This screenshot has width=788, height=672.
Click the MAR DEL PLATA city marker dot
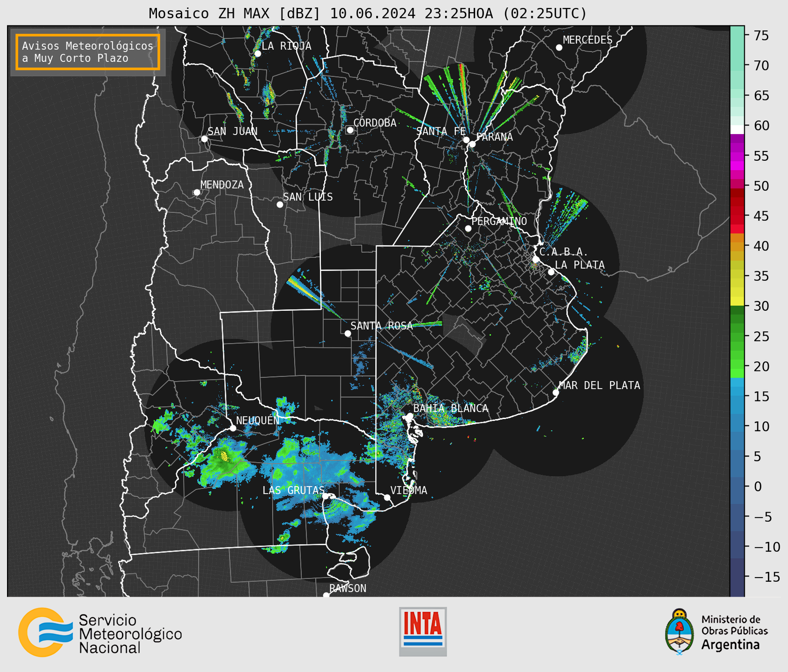click(x=555, y=393)
